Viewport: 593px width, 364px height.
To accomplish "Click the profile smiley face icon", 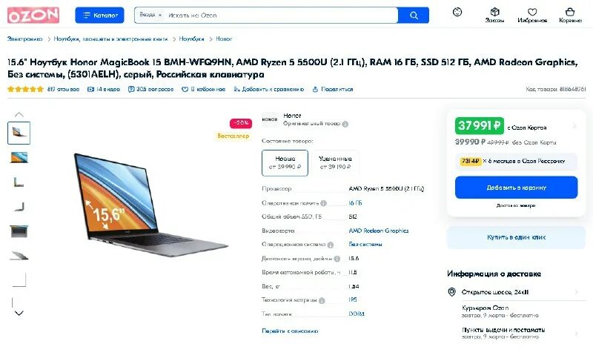I will pos(457,12).
